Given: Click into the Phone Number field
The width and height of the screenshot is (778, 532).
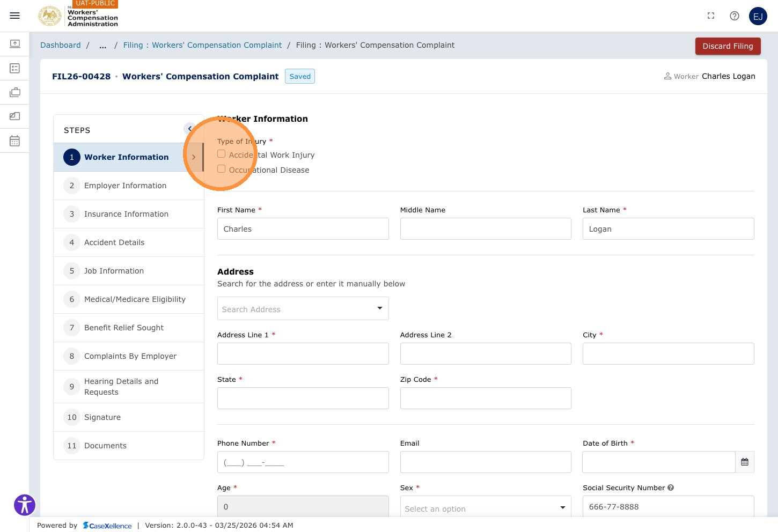Looking at the screenshot, I should tap(303, 462).
